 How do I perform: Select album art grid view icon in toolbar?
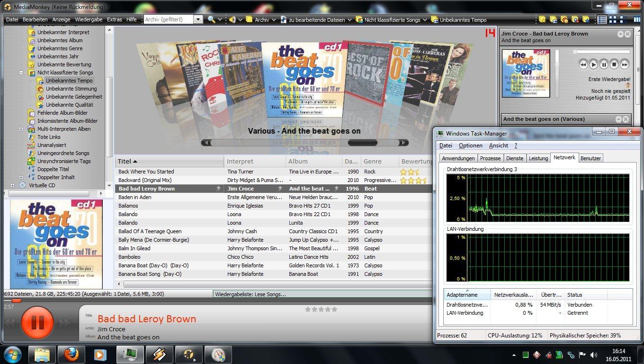pyautogui.click(x=613, y=19)
